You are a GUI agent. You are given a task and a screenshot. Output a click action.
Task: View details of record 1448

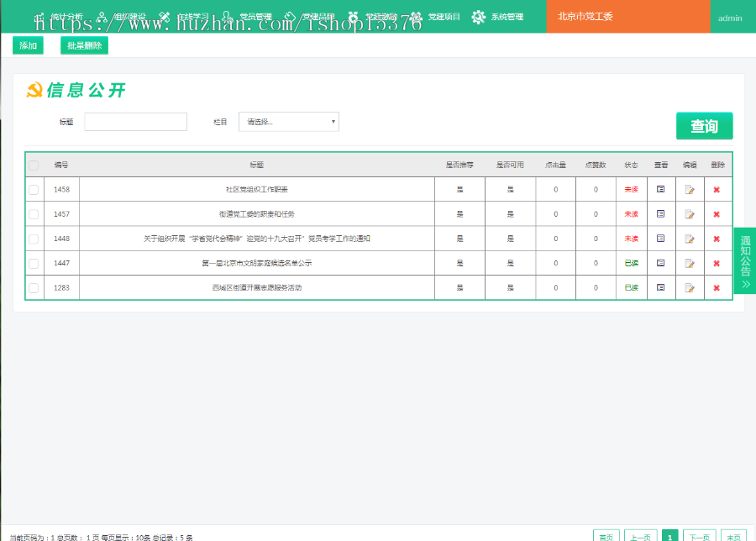pos(660,239)
